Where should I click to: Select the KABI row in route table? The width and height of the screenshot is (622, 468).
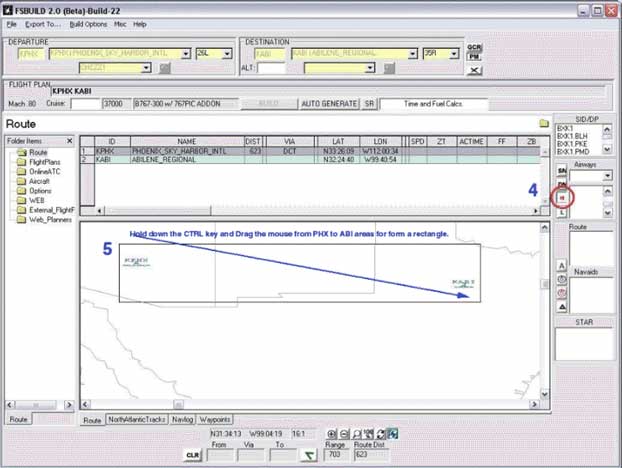click(309, 159)
